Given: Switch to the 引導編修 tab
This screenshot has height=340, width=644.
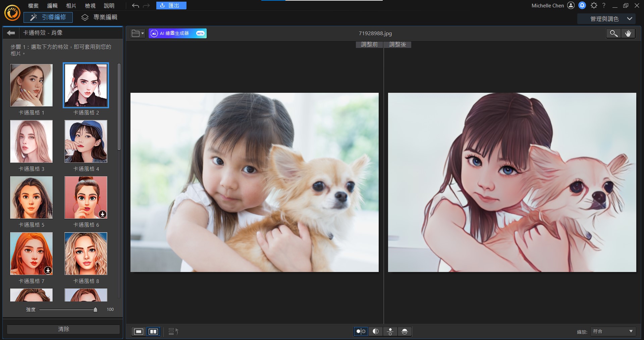Looking at the screenshot, I should [x=48, y=17].
